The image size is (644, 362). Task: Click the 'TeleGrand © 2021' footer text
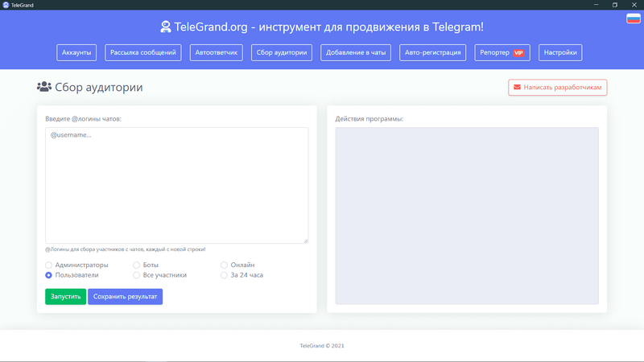(322, 346)
